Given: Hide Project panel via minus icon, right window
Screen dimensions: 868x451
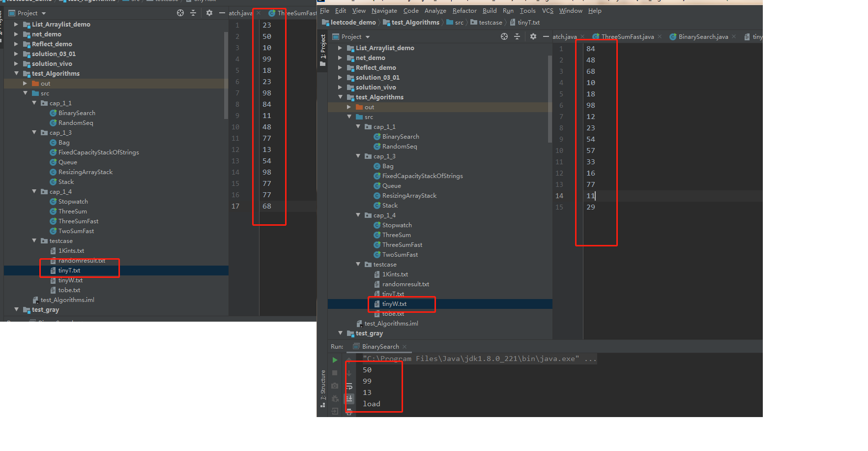Looking at the screenshot, I should (546, 36).
